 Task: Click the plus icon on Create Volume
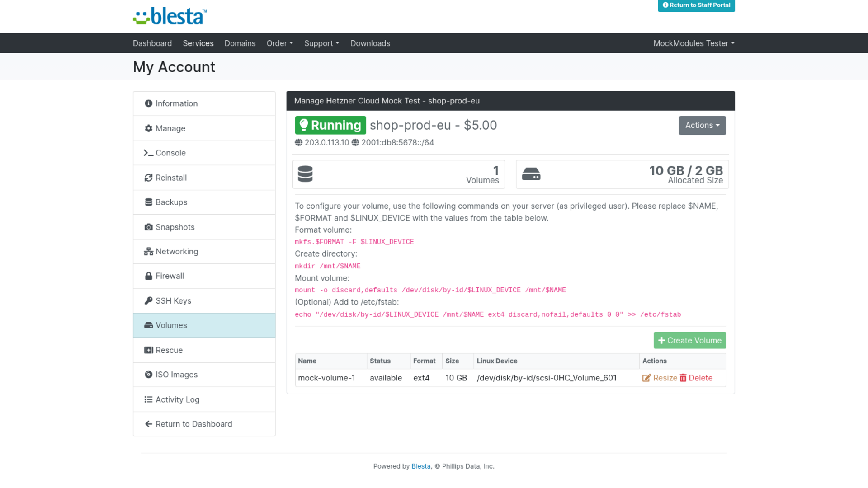coord(661,341)
